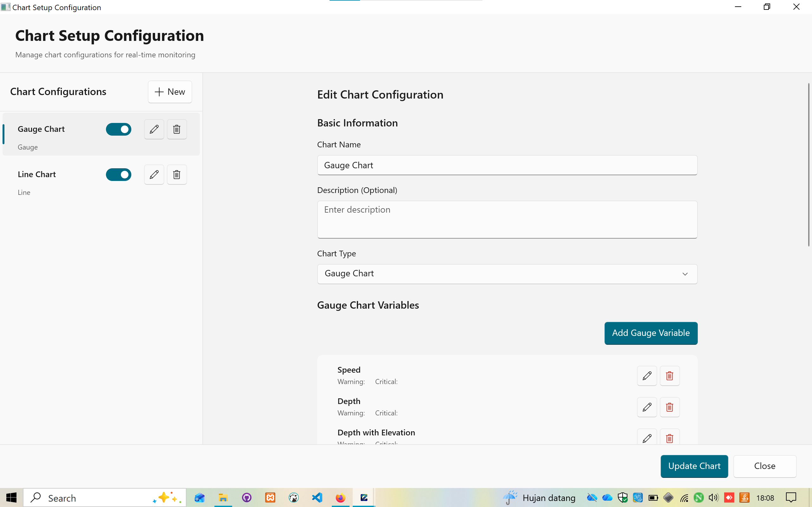Focus the Description text area
This screenshot has height=507, width=812.
pos(507,219)
